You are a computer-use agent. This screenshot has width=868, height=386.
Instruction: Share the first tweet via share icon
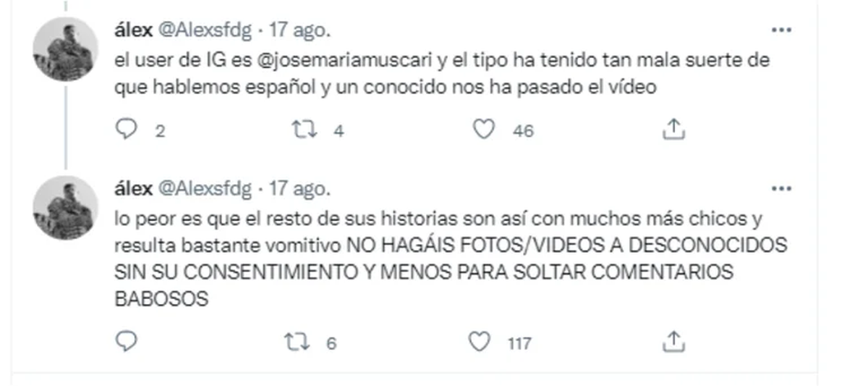click(673, 130)
